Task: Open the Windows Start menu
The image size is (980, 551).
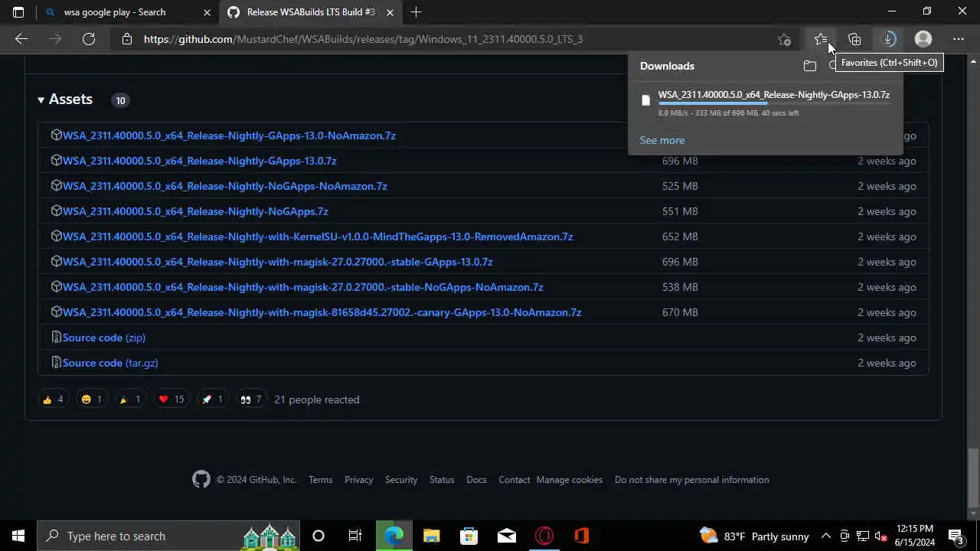Action: 18,536
